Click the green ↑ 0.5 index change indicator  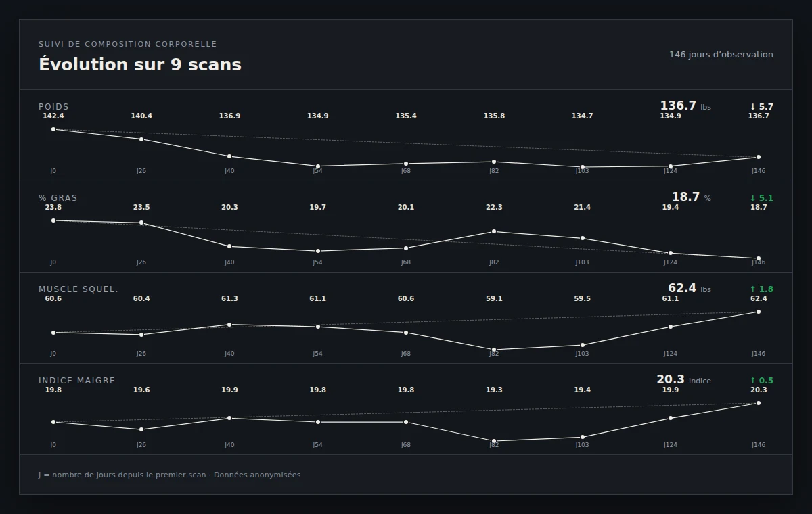point(761,381)
